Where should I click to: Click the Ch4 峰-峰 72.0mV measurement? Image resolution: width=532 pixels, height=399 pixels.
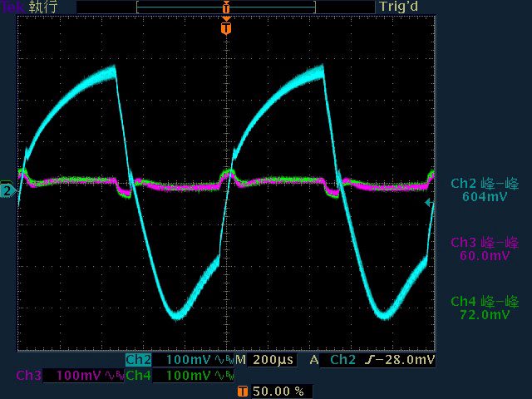[x=485, y=308]
